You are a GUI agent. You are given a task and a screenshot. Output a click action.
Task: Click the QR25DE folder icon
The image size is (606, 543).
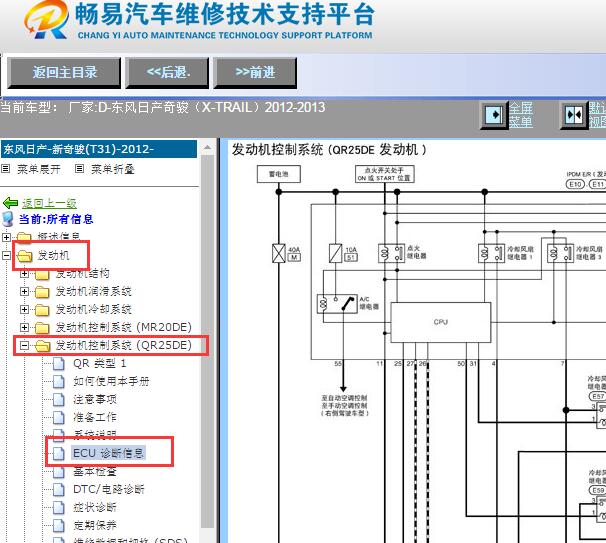point(42,346)
